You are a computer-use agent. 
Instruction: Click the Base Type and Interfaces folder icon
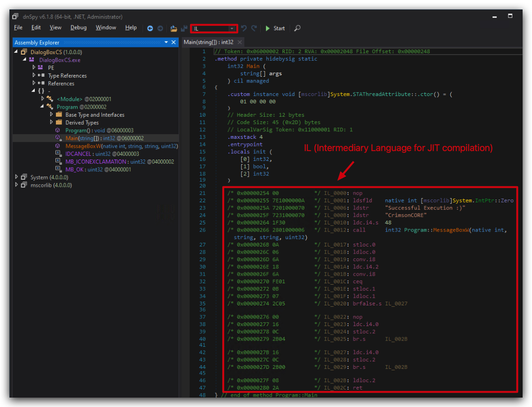tap(59, 114)
